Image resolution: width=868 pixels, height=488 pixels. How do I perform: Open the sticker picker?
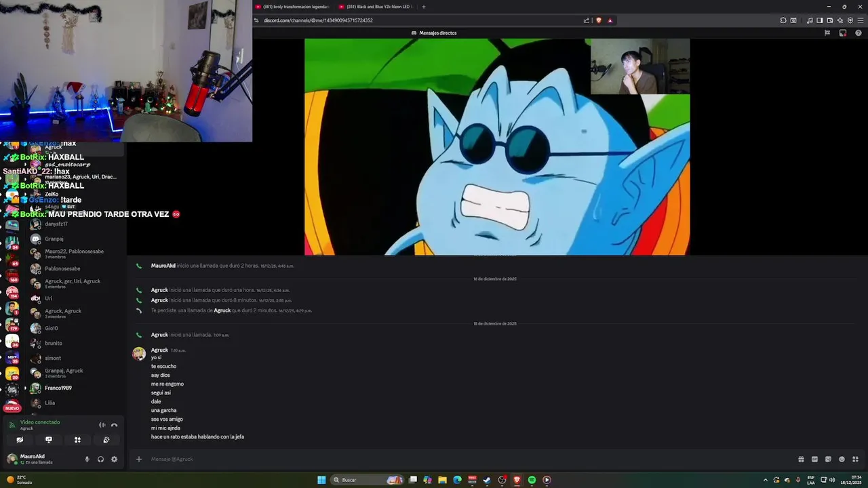click(828, 459)
